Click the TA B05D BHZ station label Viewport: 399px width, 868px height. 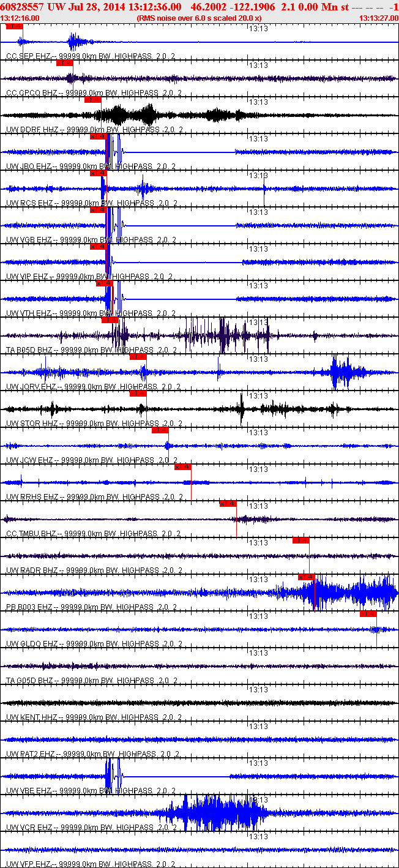point(92,350)
